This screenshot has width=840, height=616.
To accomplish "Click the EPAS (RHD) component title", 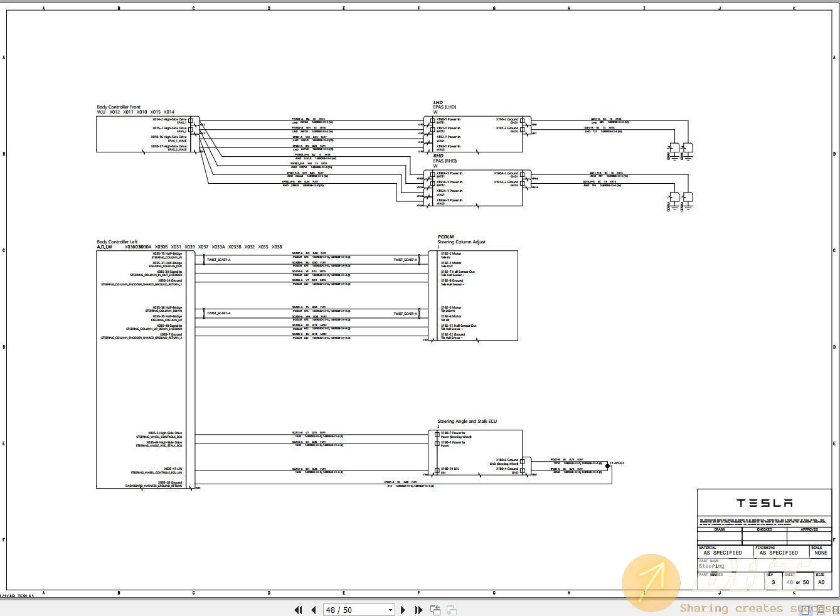I will (x=445, y=161).
